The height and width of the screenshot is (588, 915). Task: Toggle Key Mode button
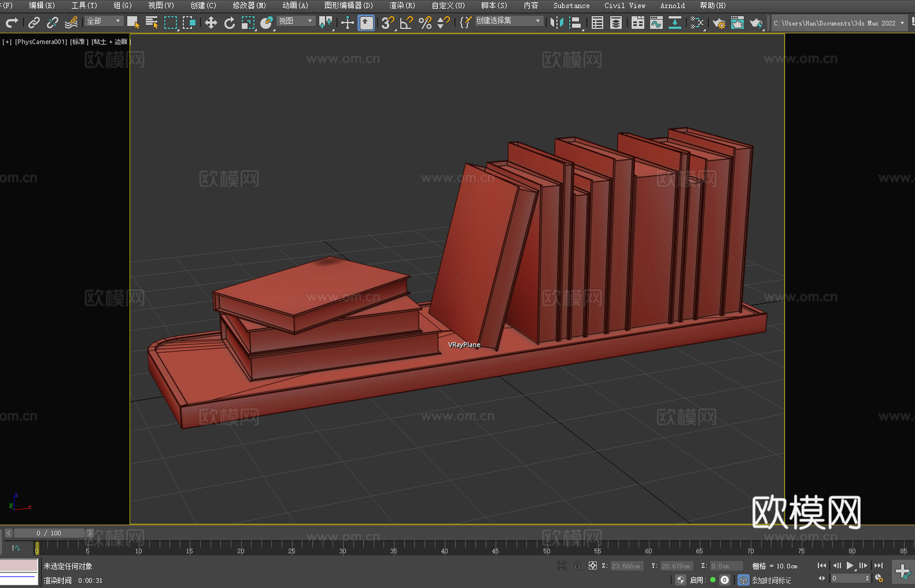pos(821,578)
